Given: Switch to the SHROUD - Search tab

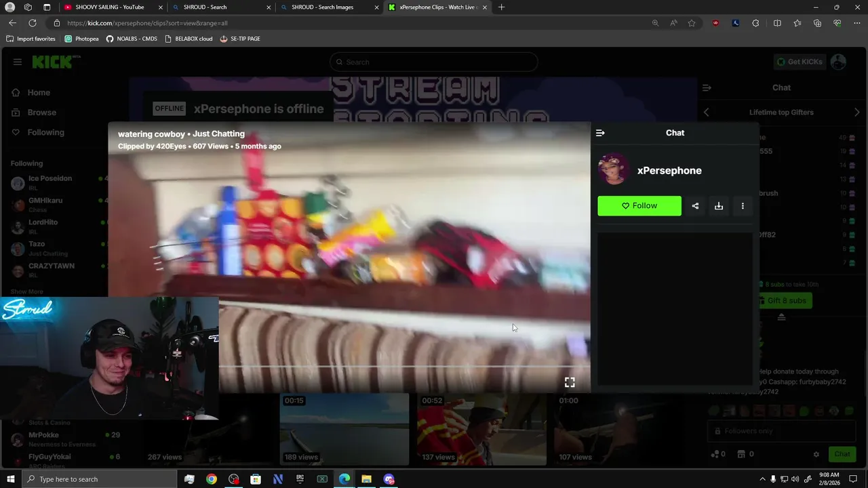Looking at the screenshot, I should click(x=222, y=7).
